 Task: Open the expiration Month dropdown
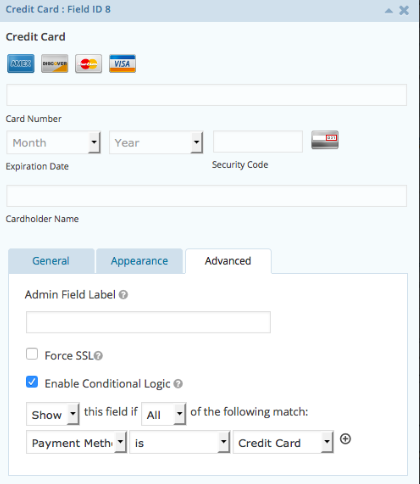[53, 142]
